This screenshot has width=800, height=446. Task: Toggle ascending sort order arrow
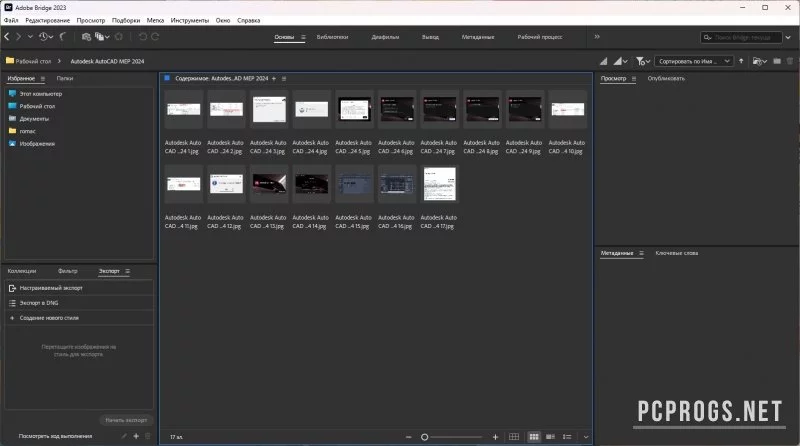(x=741, y=61)
